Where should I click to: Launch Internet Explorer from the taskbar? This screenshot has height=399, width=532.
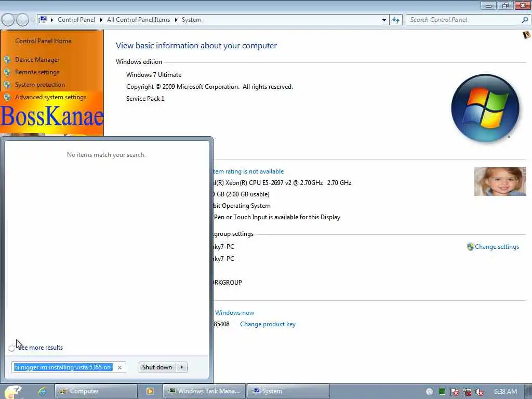point(42,391)
